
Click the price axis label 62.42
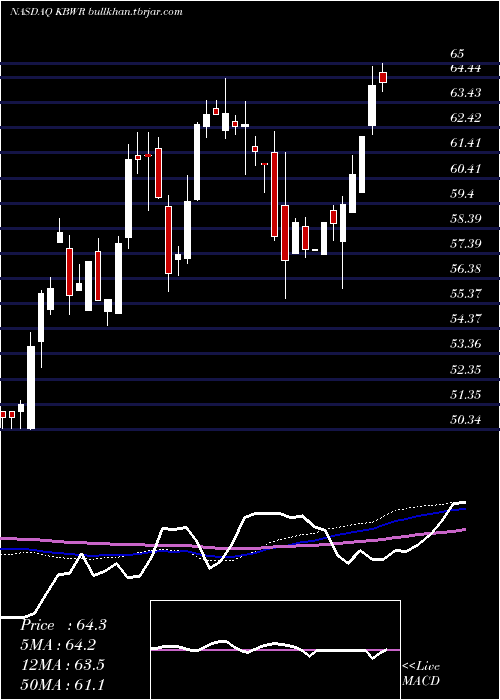click(466, 118)
